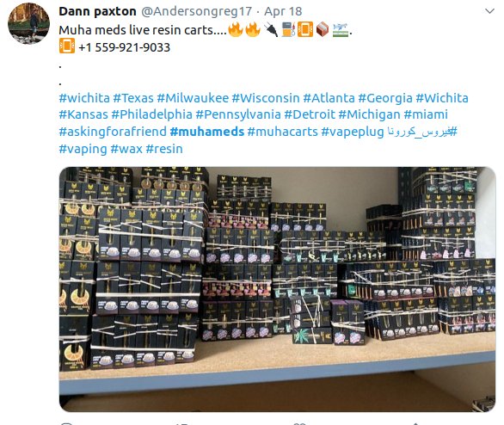504x425 pixels.
Task: Open the #muhacarts hashtag
Action: tap(283, 132)
